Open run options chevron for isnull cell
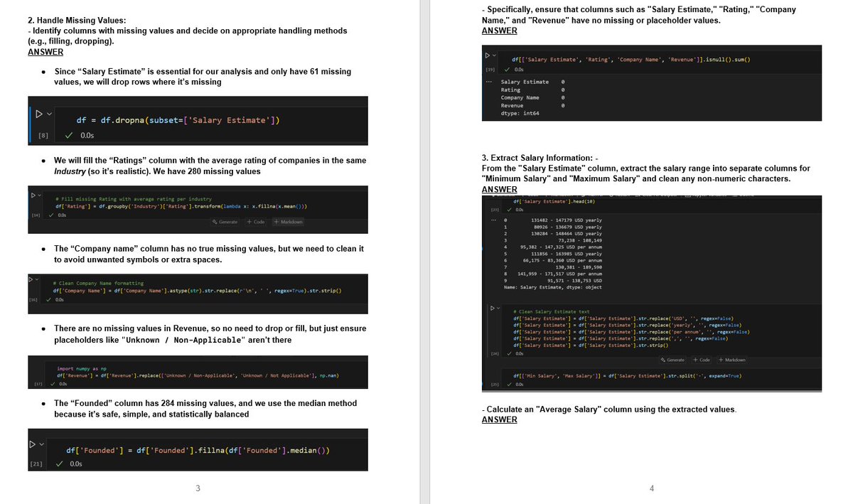This screenshot has height=504, width=853. 495,55
